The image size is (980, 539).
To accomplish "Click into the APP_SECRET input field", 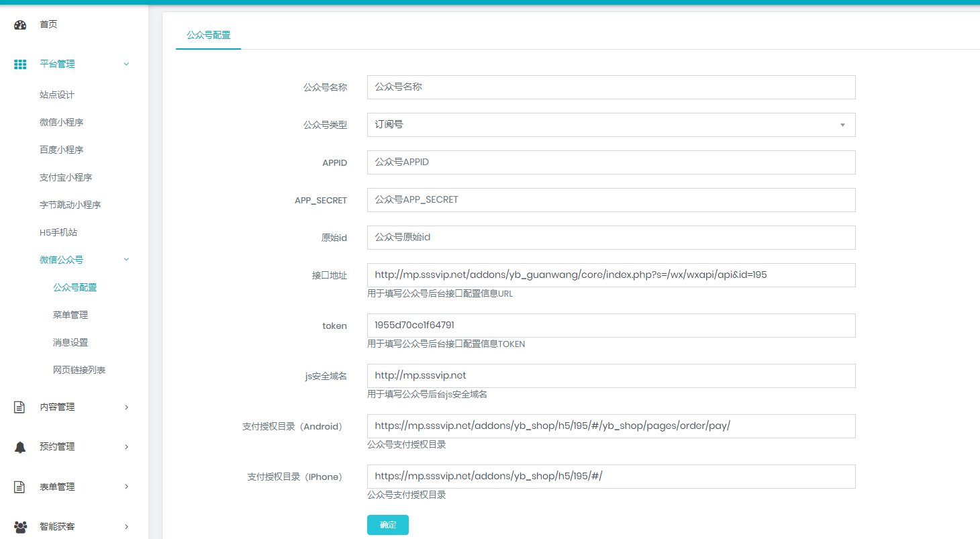I will [611, 200].
